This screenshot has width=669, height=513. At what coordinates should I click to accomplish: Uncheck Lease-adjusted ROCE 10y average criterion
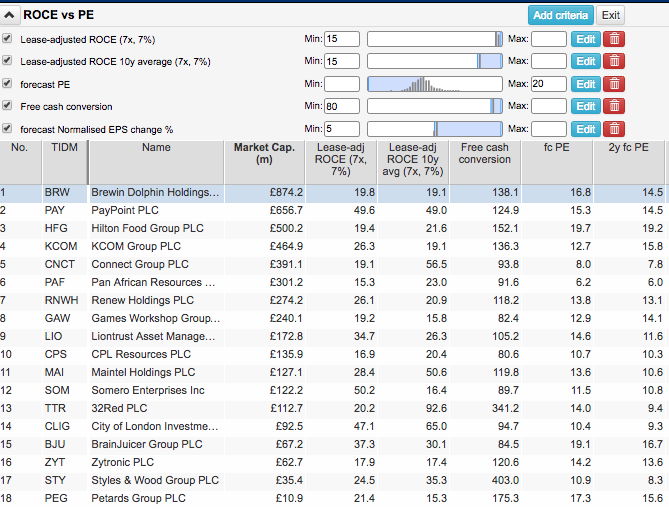[7, 61]
